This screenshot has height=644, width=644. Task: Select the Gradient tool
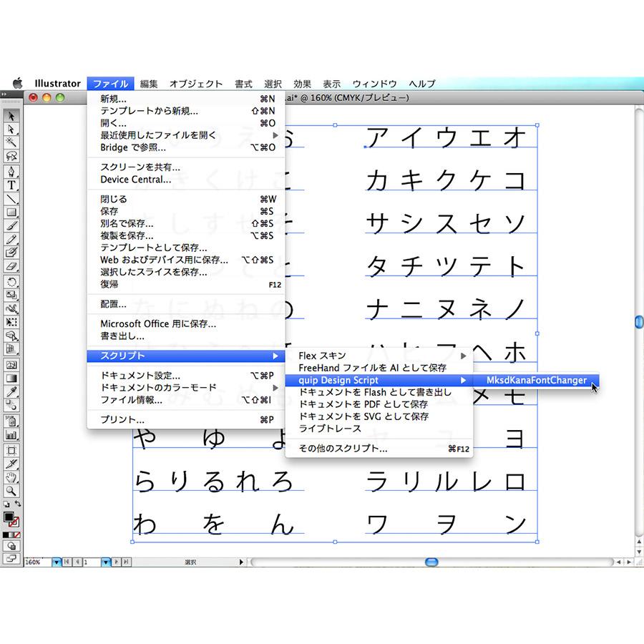pos(11,379)
